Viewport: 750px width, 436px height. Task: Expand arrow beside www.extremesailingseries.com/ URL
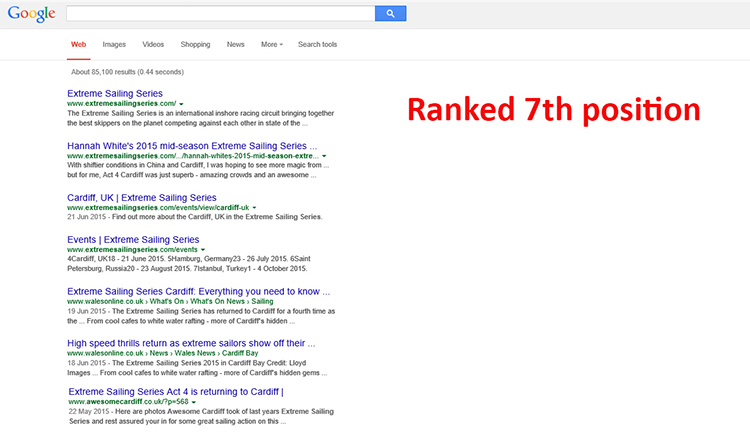click(181, 104)
